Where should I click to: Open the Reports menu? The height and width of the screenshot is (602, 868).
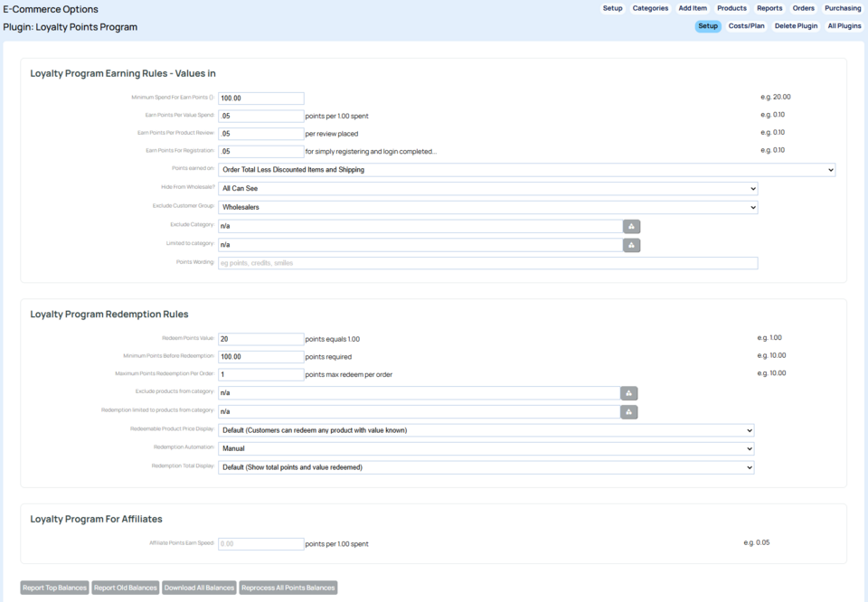pos(769,8)
